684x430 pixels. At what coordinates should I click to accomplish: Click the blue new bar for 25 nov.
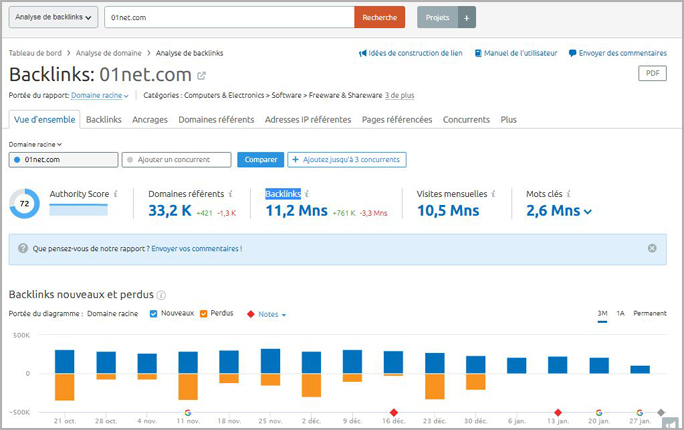point(270,361)
